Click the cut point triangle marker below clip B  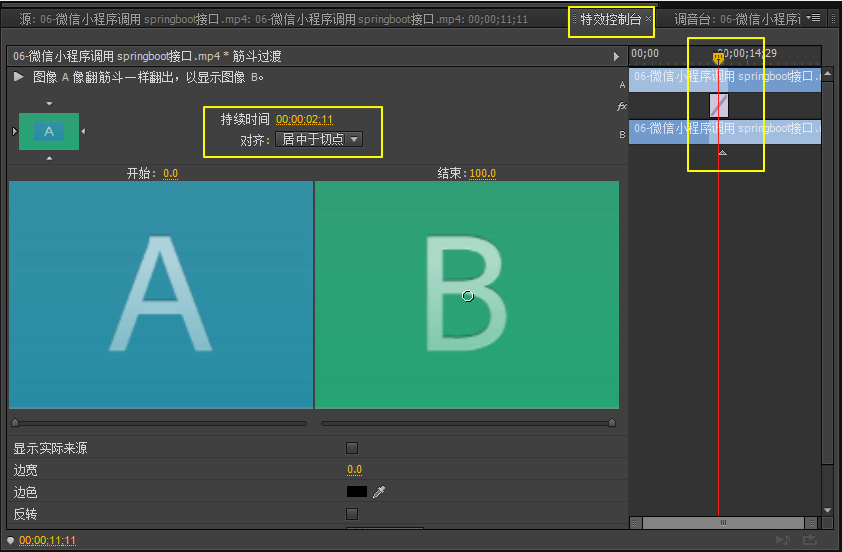(x=723, y=153)
